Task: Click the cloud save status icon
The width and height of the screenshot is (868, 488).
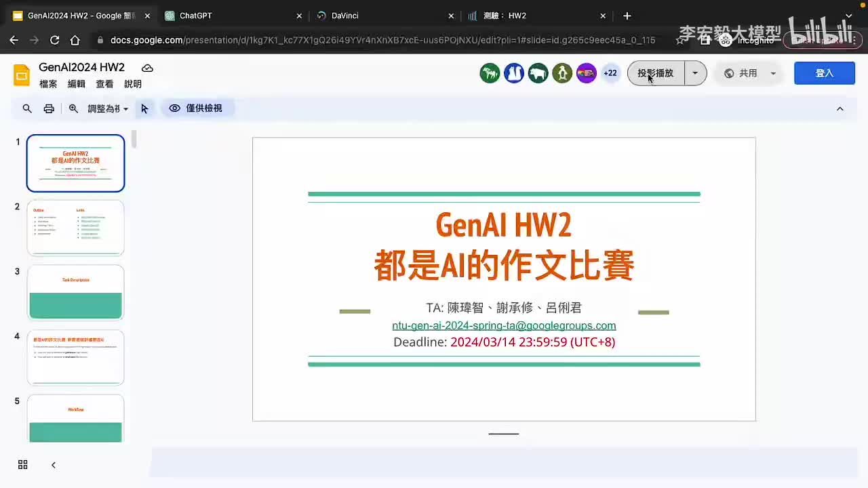Action: point(147,68)
